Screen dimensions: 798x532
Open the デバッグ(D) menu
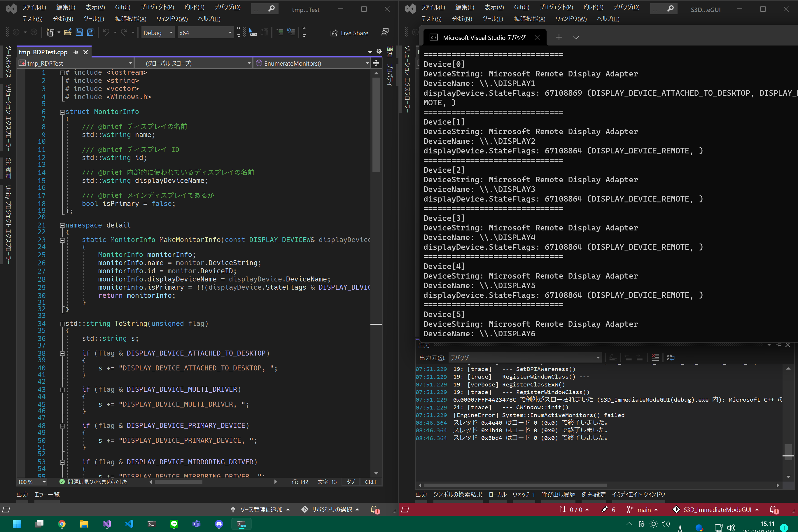(x=227, y=7)
